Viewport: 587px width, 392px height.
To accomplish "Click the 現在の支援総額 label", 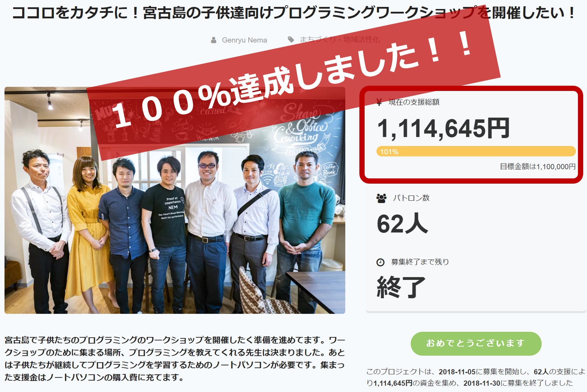I will coord(414,102).
